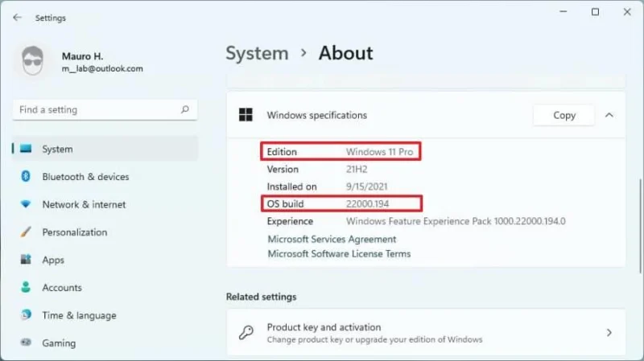Copy the Windows specifications

[563, 115]
